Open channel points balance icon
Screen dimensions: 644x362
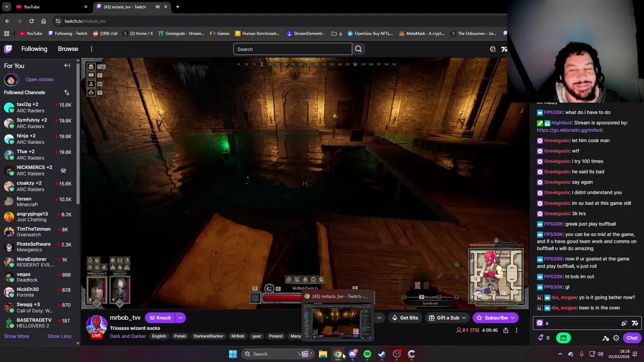(x=541, y=338)
